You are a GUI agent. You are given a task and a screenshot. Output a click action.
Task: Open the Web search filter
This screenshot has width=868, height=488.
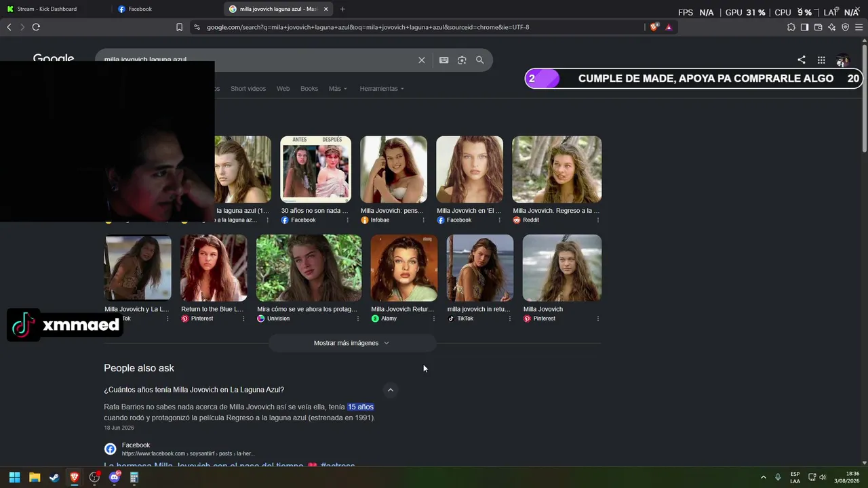click(283, 89)
